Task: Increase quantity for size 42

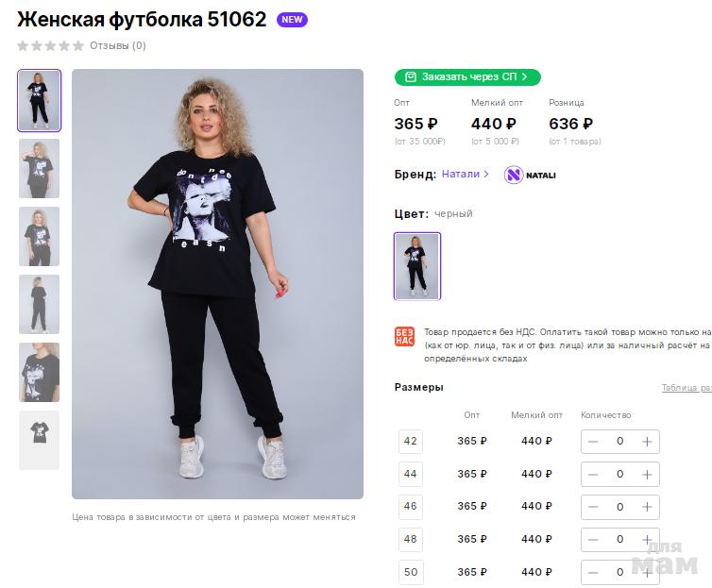Action: tap(647, 441)
